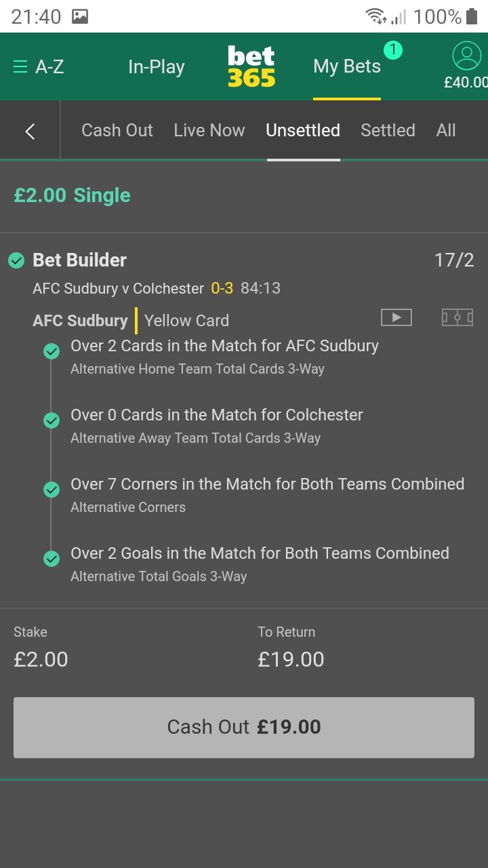Open the live stream video icon
This screenshot has height=868, width=488.
(396, 317)
